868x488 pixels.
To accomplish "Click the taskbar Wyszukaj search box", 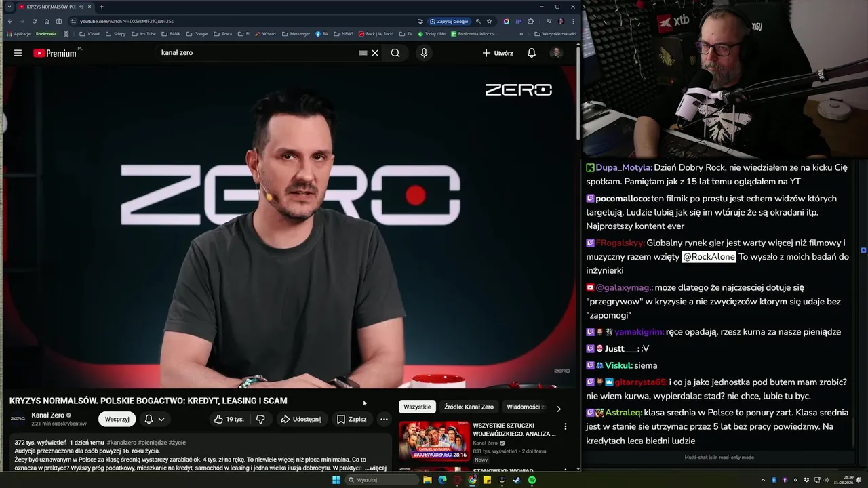I will 382,480.
